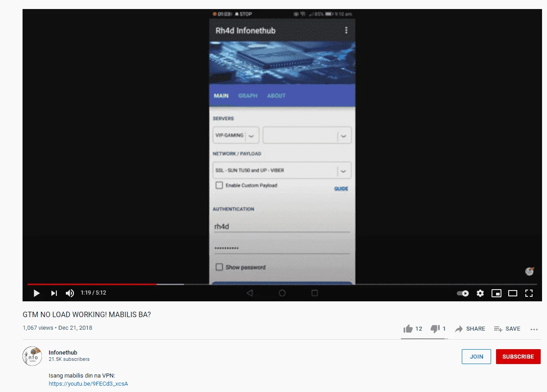547x392 pixels.
Task: Tap Android recent apps square
Action: [x=315, y=293]
